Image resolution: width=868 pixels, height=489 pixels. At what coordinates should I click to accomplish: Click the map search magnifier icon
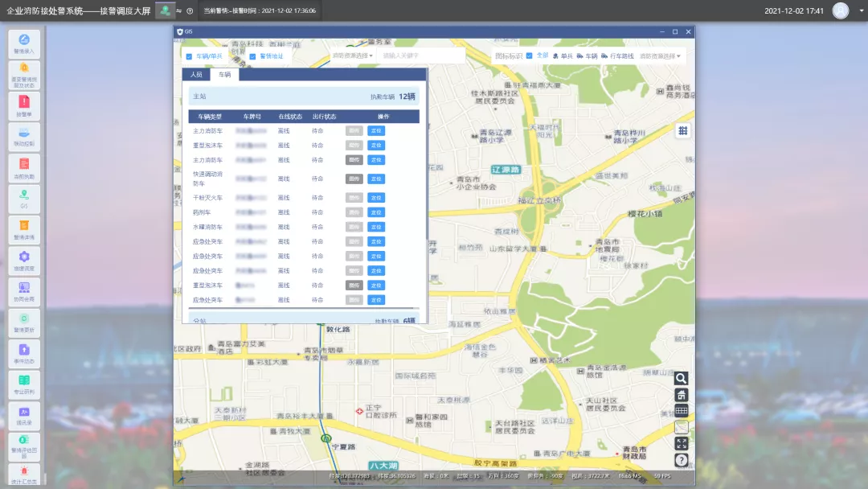click(x=681, y=378)
